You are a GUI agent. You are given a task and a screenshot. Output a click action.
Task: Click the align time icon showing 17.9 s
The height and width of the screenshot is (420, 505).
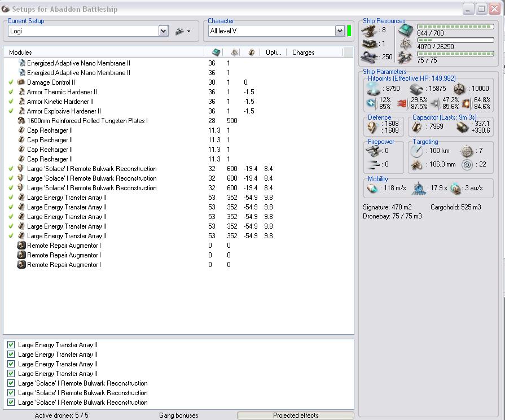point(419,188)
